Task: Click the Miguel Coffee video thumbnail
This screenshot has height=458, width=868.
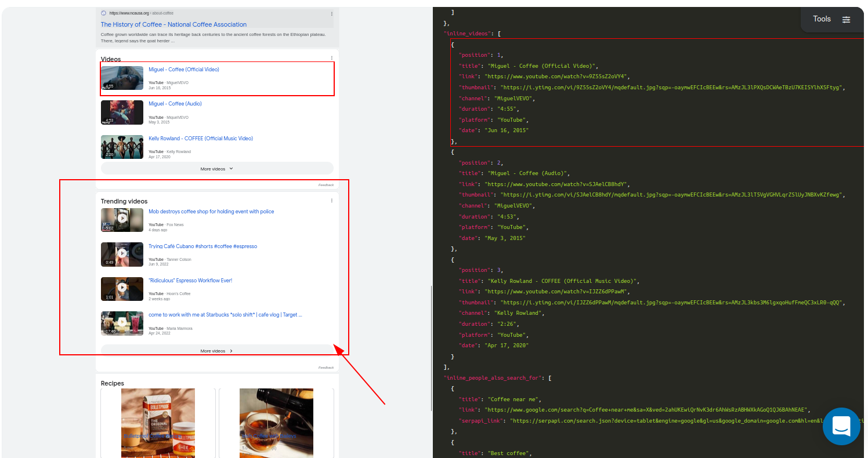Action: (122, 77)
